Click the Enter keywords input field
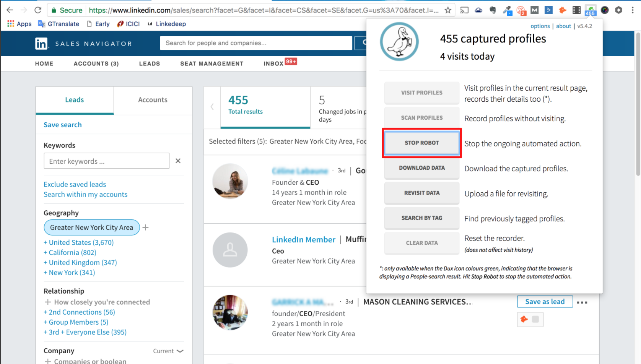The width and height of the screenshot is (641, 364). pos(106,161)
